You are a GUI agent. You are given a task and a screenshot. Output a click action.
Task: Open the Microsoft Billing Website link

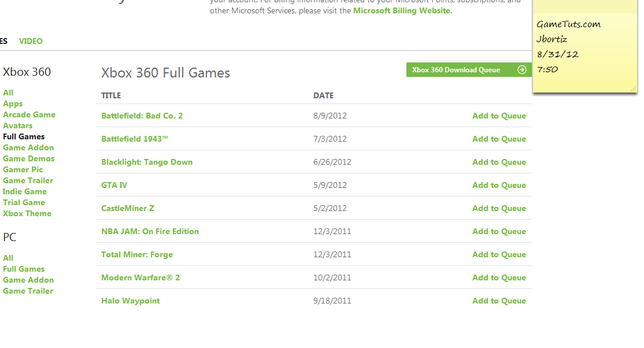[x=402, y=10]
